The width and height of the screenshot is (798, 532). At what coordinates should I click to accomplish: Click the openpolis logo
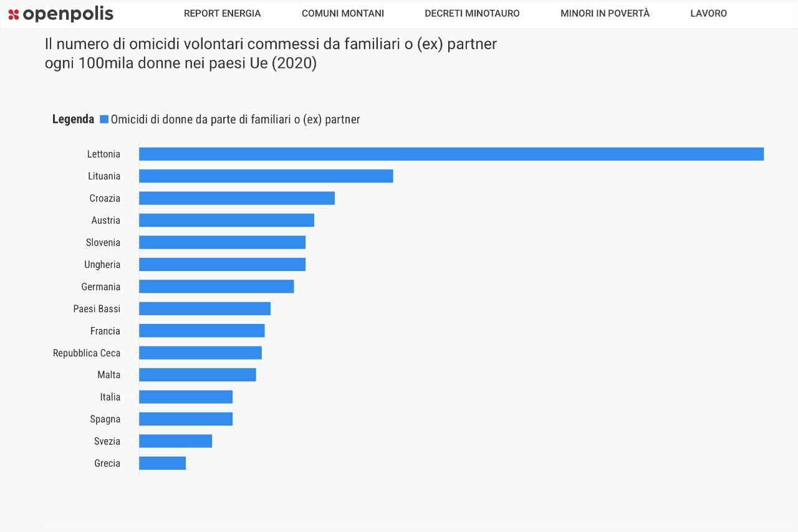click(x=60, y=14)
